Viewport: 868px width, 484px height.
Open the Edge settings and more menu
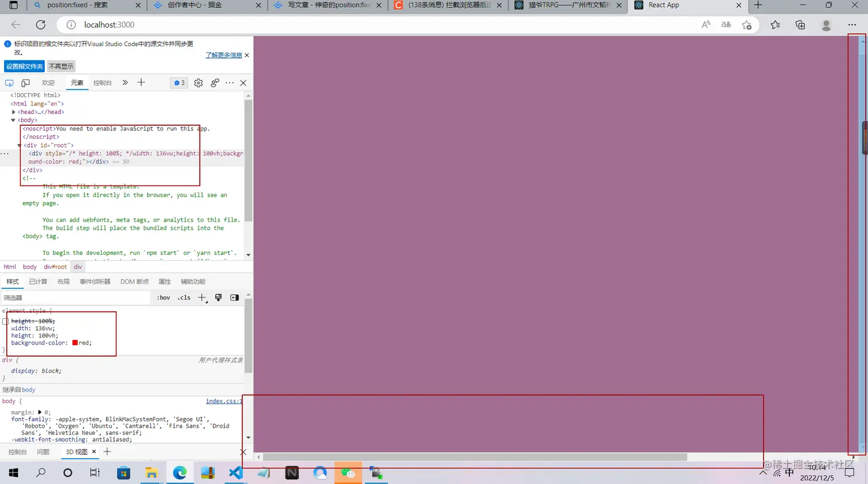pyautogui.click(x=852, y=25)
